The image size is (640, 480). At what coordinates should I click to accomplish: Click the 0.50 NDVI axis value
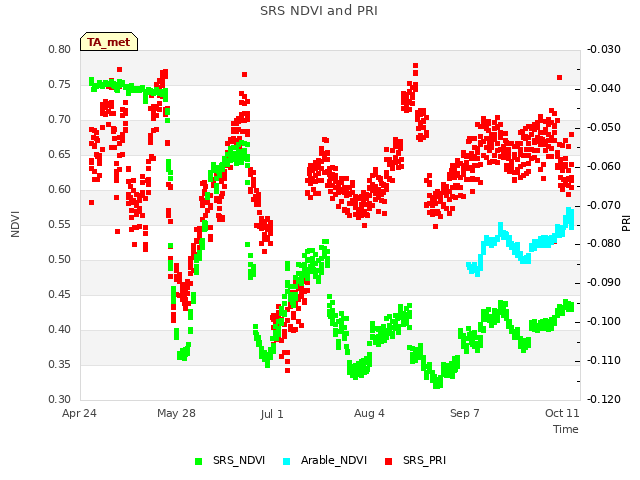tap(60, 260)
